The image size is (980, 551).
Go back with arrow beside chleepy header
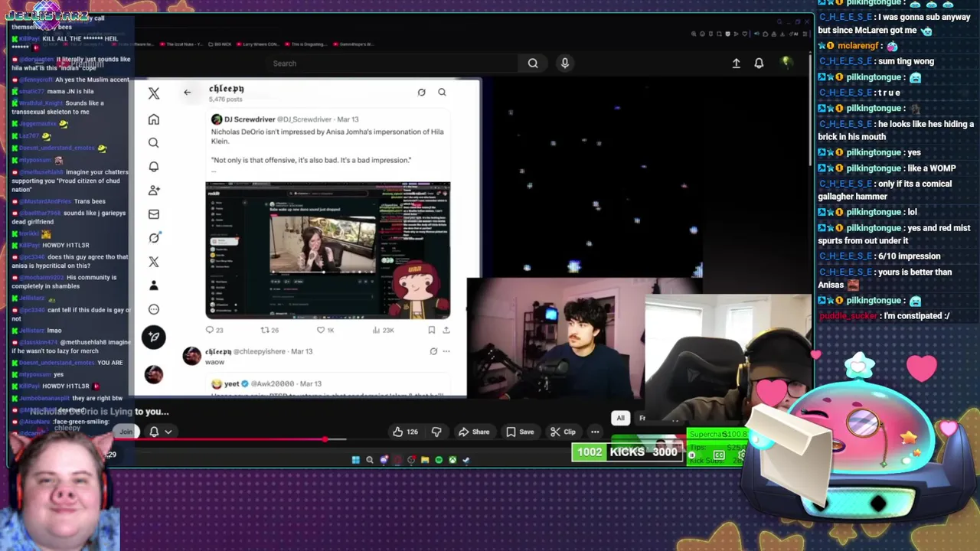tap(188, 93)
